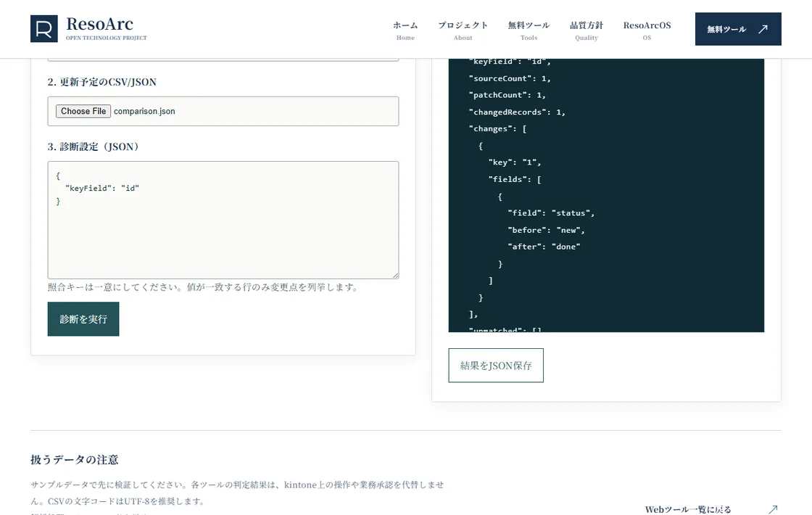Open Webツール一覧に戻る link

click(x=688, y=509)
